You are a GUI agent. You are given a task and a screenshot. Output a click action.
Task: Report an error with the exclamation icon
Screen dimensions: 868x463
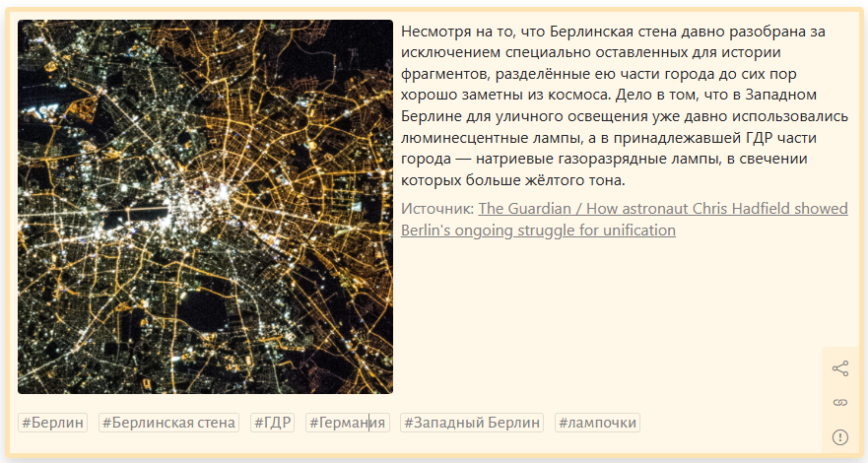[839, 437]
